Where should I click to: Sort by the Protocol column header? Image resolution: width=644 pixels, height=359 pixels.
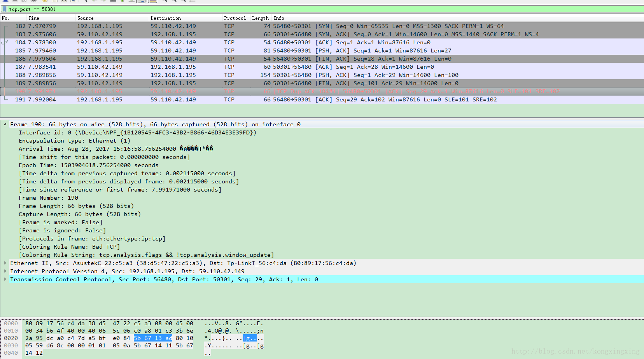[x=236, y=18]
